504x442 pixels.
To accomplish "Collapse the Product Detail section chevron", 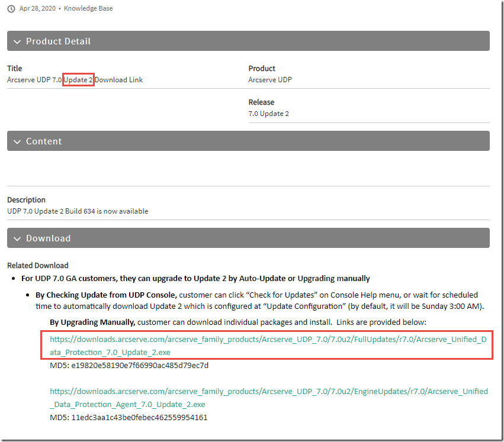I will [17, 41].
